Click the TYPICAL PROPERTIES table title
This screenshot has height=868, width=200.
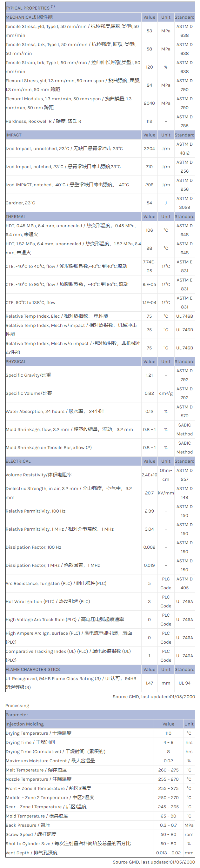pyautogui.click(x=28, y=8)
